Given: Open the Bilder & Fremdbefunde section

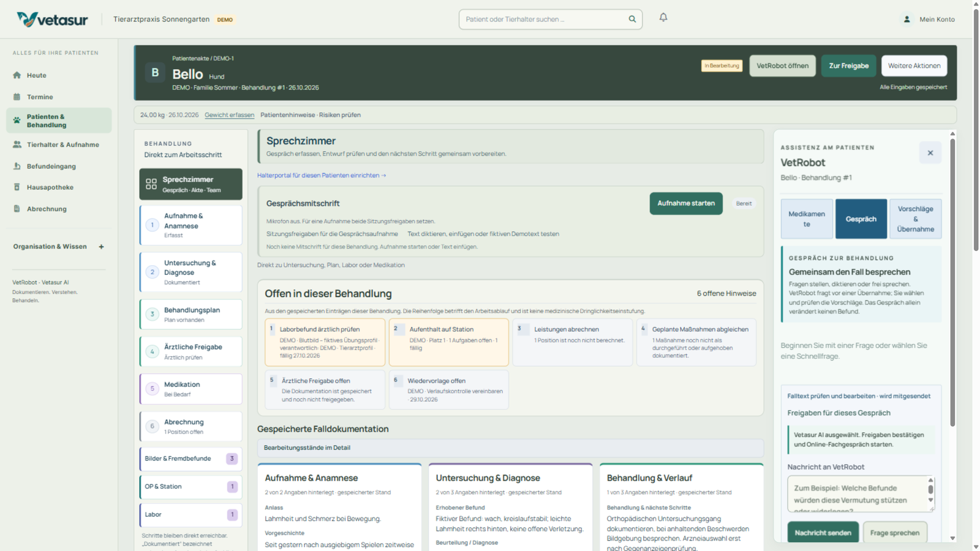Looking at the screenshot, I should 190,459.
